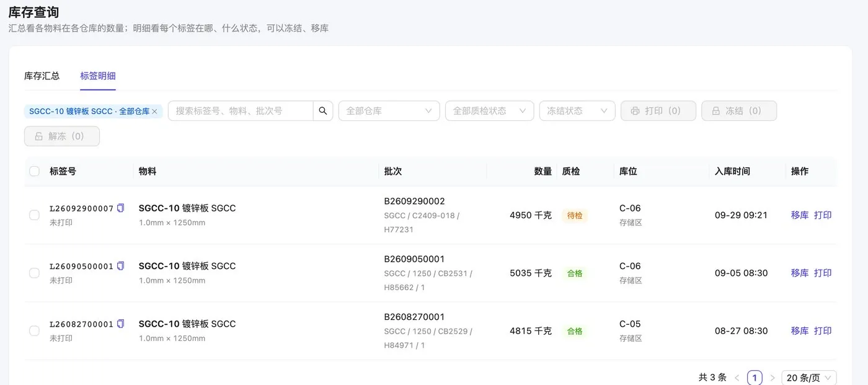The height and width of the screenshot is (385, 868).
Task: Click the 解冻 (0) button
Action: point(62,136)
